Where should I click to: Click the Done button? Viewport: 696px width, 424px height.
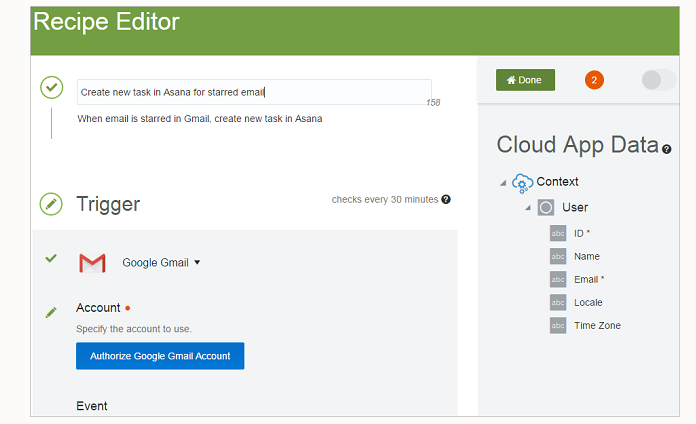pyautogui.click(x=525, y=80)
